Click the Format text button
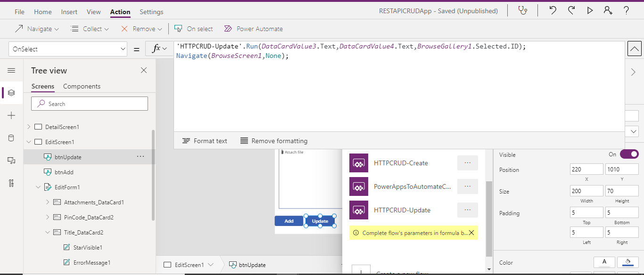Viewport: 644px width, 275px height. coord(205,140)
